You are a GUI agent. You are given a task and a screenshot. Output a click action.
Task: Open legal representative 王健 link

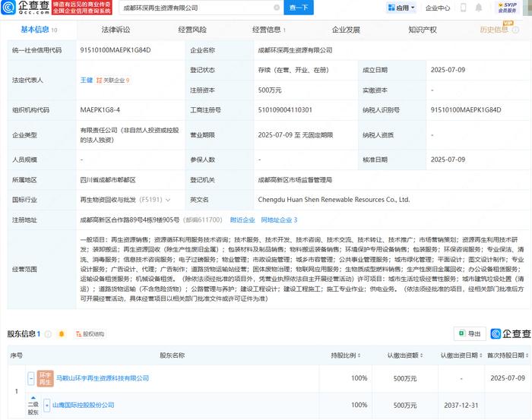coord(87,81)
